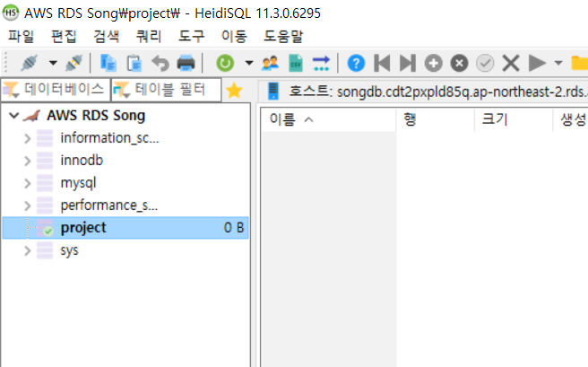Click the blue help question icon
The height and width of the screenshot is (367, 588).
pyautogui.click(x=356, y=63)
